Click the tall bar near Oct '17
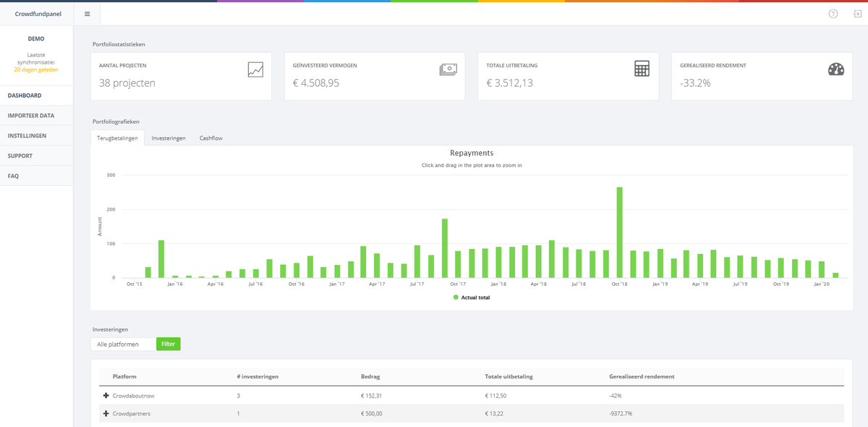This screenshot has height=427, width=868. click(x=445, y=248)
